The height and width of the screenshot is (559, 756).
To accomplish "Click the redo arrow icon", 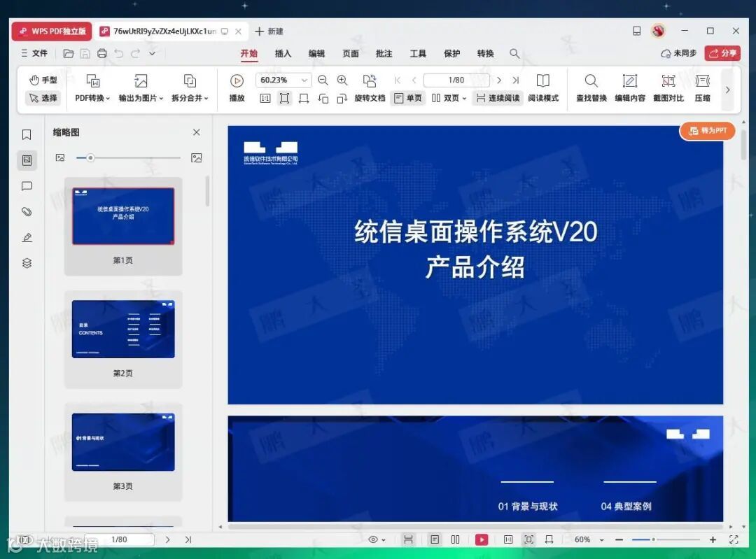I will click(136, 53).
